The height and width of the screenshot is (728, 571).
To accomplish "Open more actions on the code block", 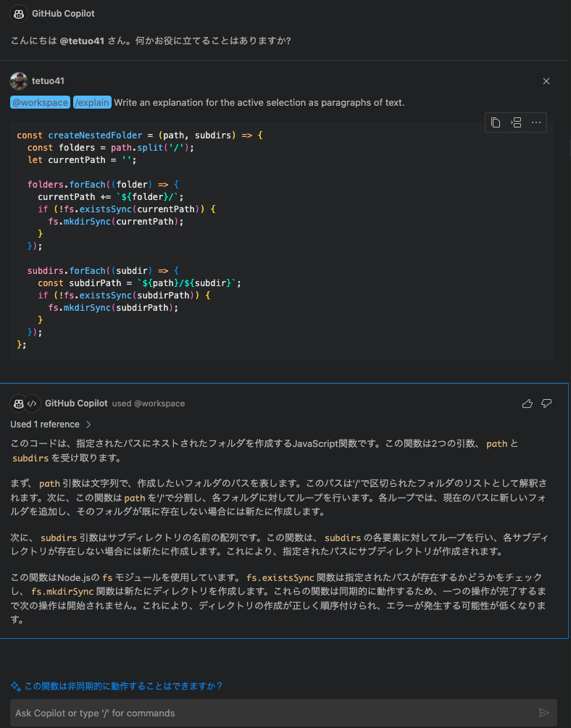I will (x=536, y=122).
